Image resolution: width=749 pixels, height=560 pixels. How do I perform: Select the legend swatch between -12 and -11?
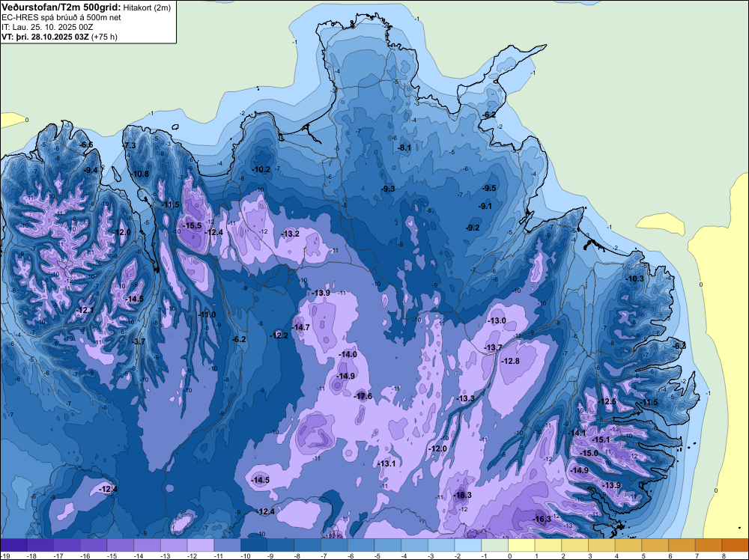pyautogui.click(x=201, y=544)
